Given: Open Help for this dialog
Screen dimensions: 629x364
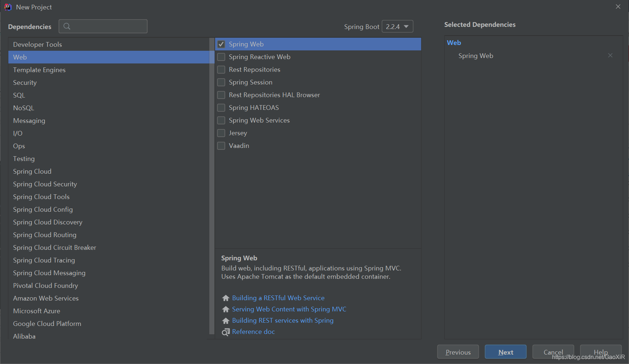Looking at the screenshot, I should pyautogui.click(x=601, y=352).
